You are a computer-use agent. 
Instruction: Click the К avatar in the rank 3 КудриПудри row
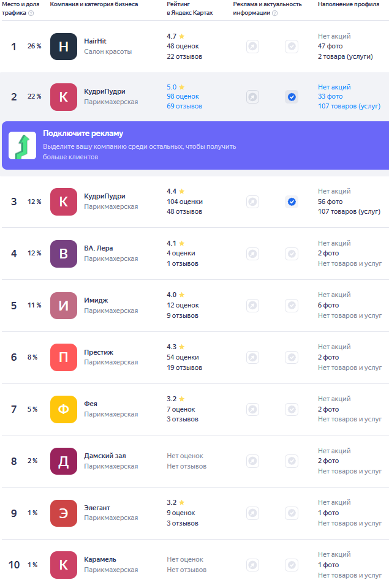(63, 202)
